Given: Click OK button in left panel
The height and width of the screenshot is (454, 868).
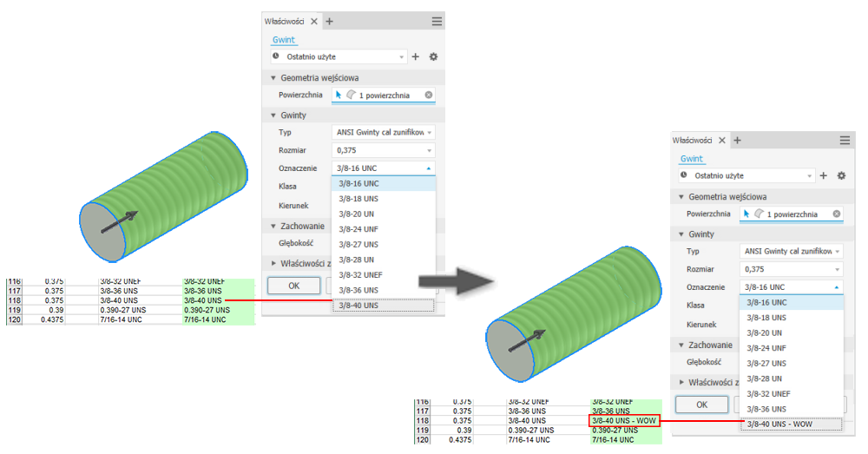Looking at the screenshot, I should [294, 286].
